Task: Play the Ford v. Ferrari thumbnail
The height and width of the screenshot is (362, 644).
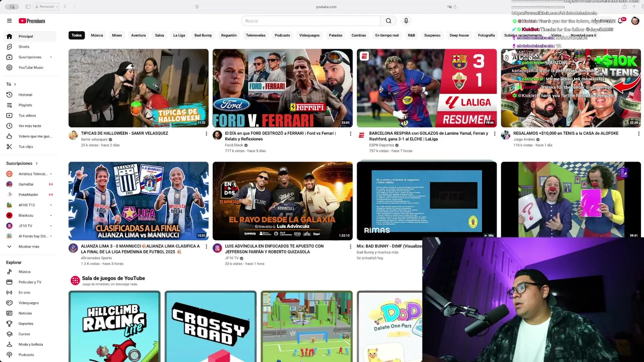Action: [x=283, y=88]
